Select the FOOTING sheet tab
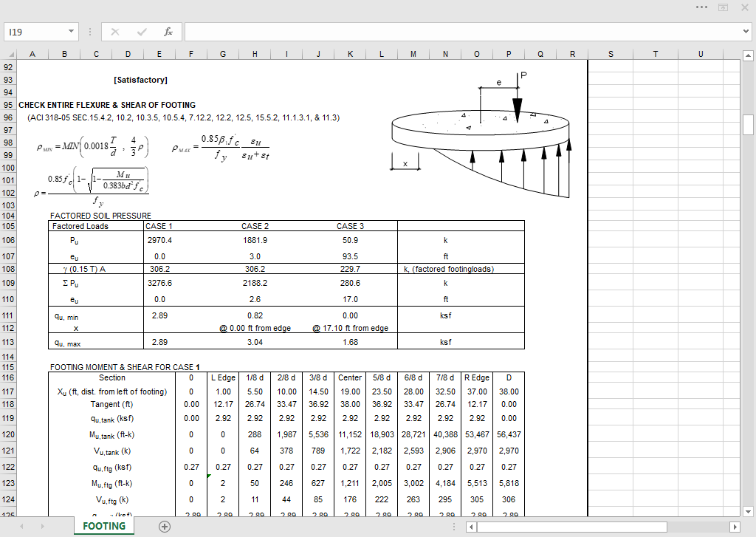756x537 pixels. (104, 526)
